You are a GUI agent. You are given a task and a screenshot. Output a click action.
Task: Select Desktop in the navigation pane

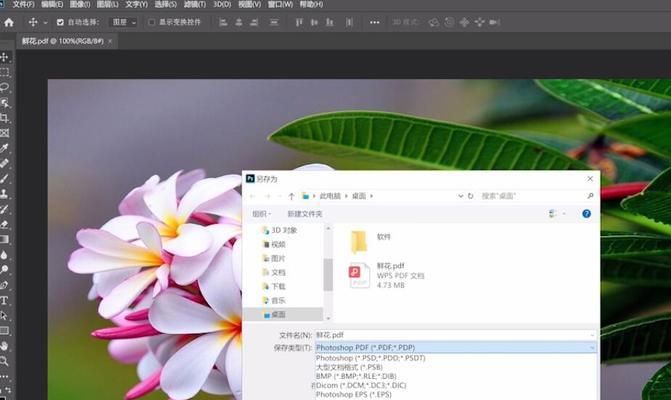279,314
